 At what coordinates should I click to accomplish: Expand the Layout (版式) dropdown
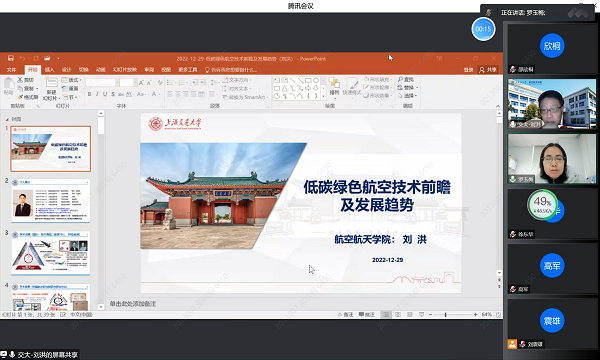coord(72,80)
